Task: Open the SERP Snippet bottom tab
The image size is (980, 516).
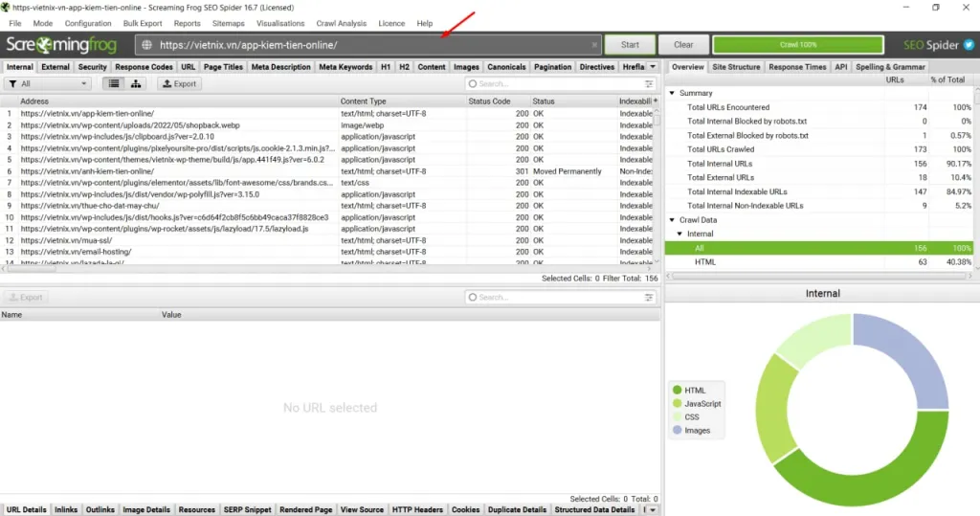Action: tap(248, 509)
